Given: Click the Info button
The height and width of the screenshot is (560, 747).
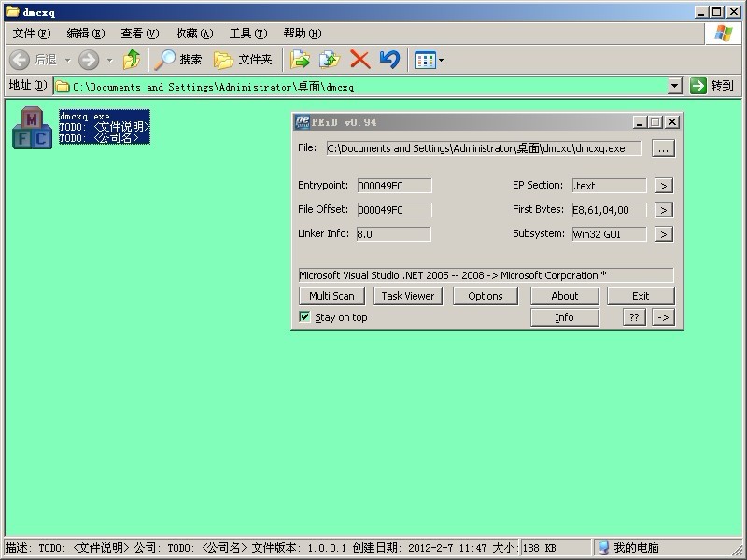Looking at the screenshot, I should [565, 317].
